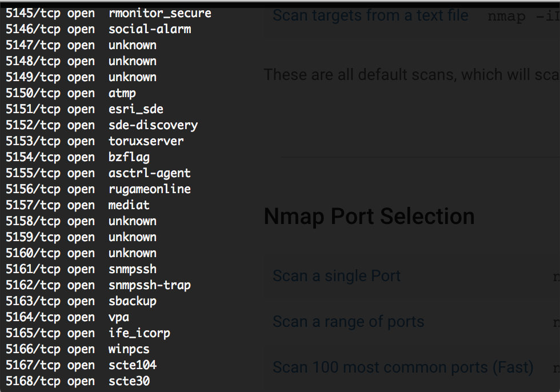
Task: Click the sbackup port line
Action: tap(81, 301)
